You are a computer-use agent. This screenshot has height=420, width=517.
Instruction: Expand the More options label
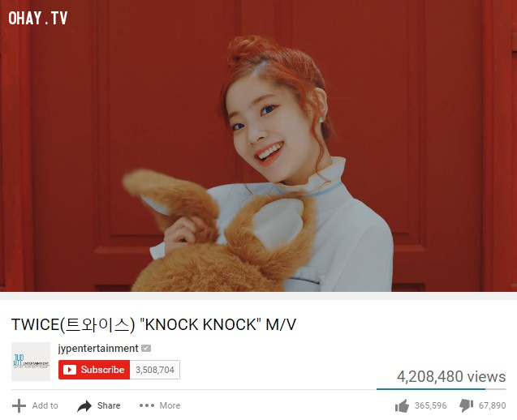click(170, 405)
